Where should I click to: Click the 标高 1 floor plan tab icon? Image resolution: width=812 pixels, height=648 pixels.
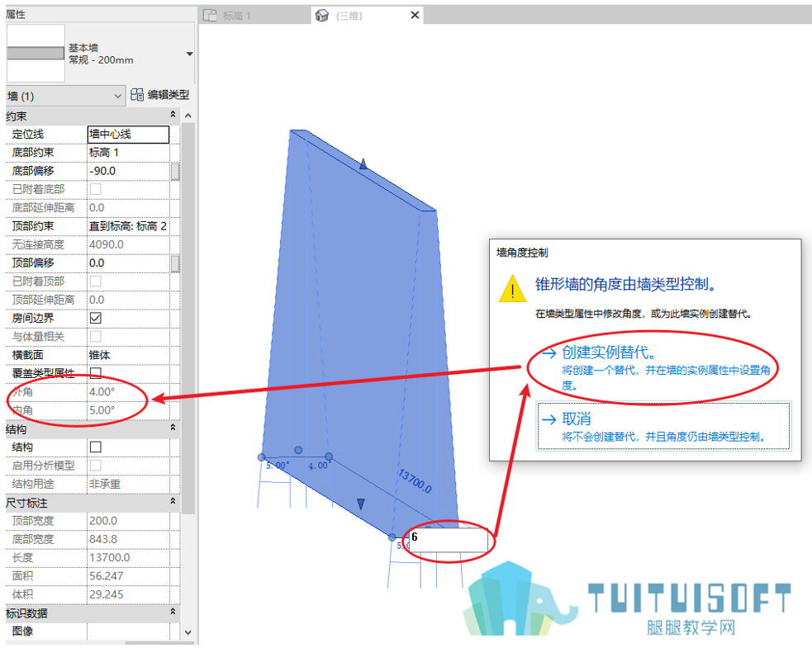pos(210,16)
